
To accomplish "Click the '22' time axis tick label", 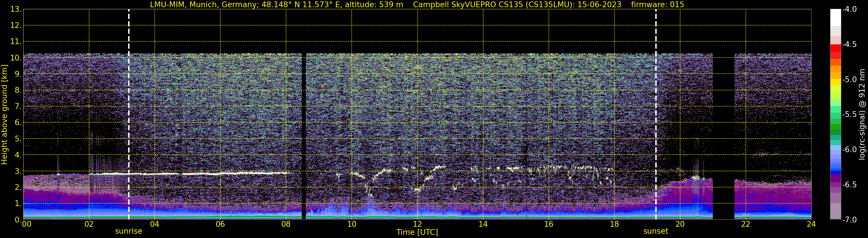I will pyautogui.click(x=746, y=224).
